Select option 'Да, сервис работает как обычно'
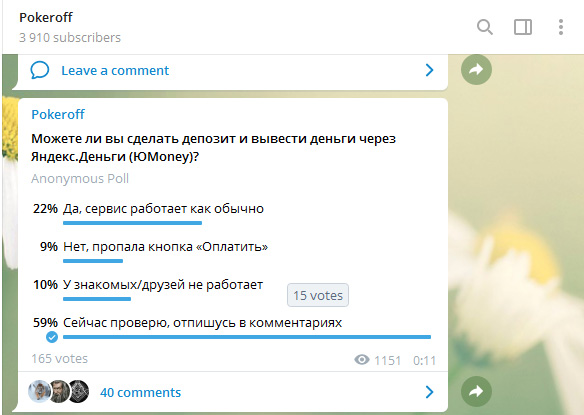 [163, 209]
